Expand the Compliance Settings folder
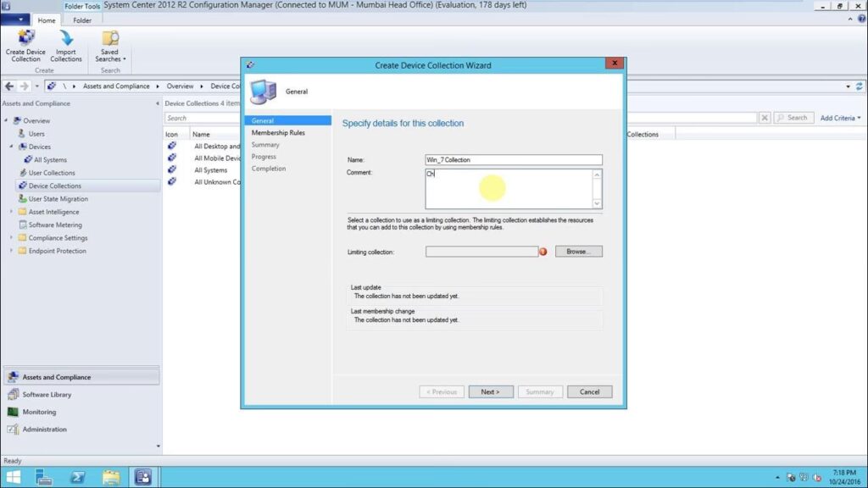Image resolution: width=868 pixels, height=488 pixels. (12, 238)
